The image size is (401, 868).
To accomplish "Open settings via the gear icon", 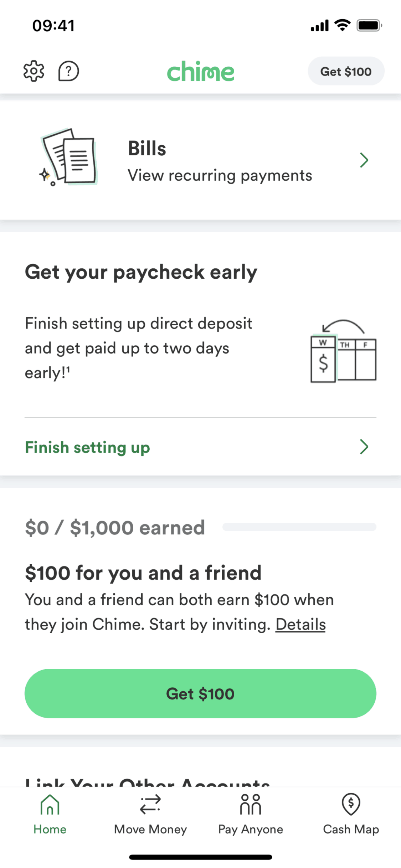I will click(34, 71).
